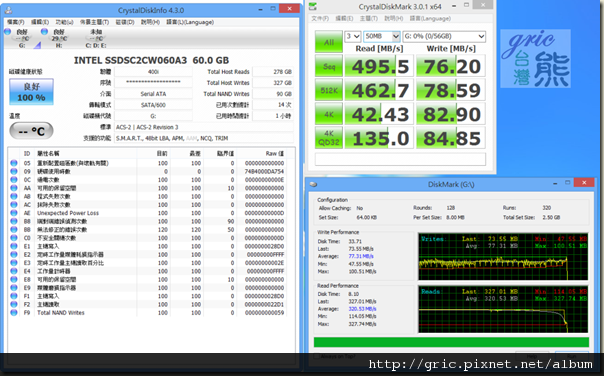Viewport: 604px width, 376px height.
Task: Click status circle of SMART row AB
Action: [x=14, y=196]
